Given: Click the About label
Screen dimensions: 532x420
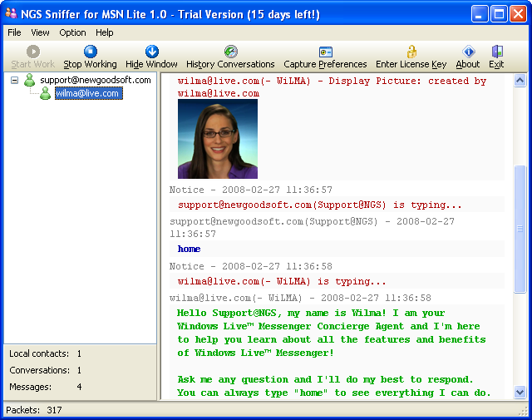Looking at the screenshot, I should (x=467, y=64).
